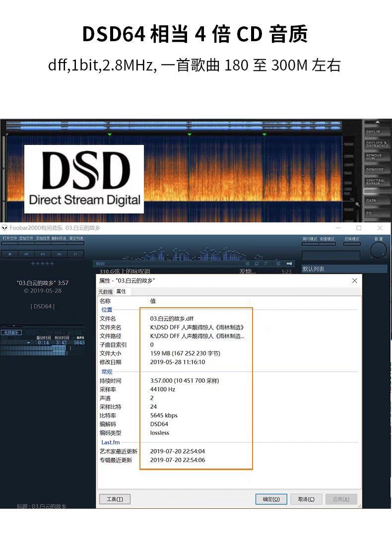Click the DECLICK & DECRACKLE button
The image size is (392, 545).
coord(377,144)
